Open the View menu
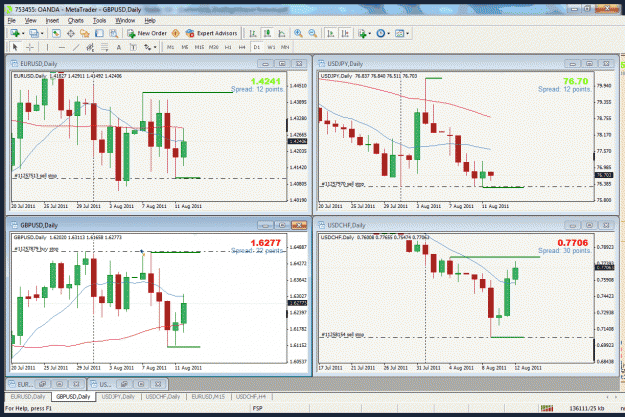The image size is (625, 417). point(30,21)
